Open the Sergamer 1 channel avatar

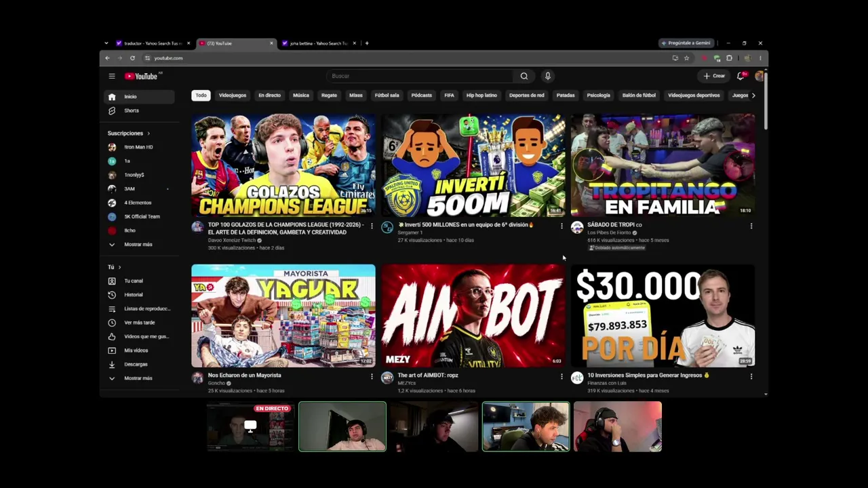[x=387, y=228]
